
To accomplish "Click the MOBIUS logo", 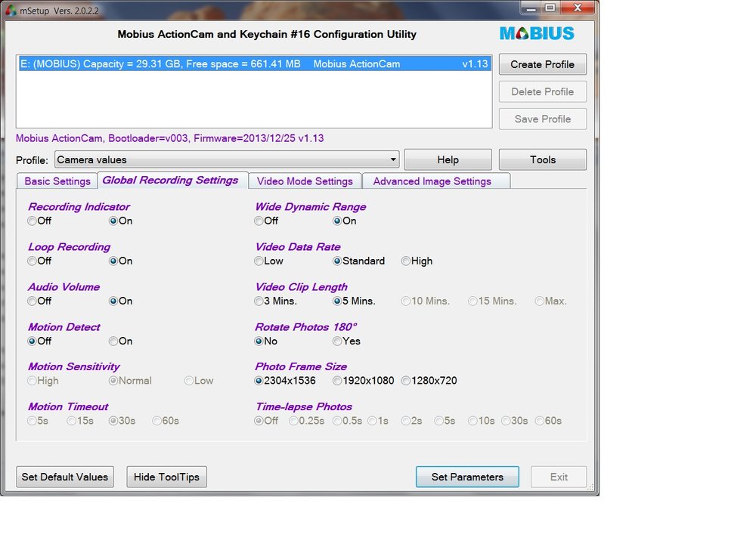I will [537, 33].
